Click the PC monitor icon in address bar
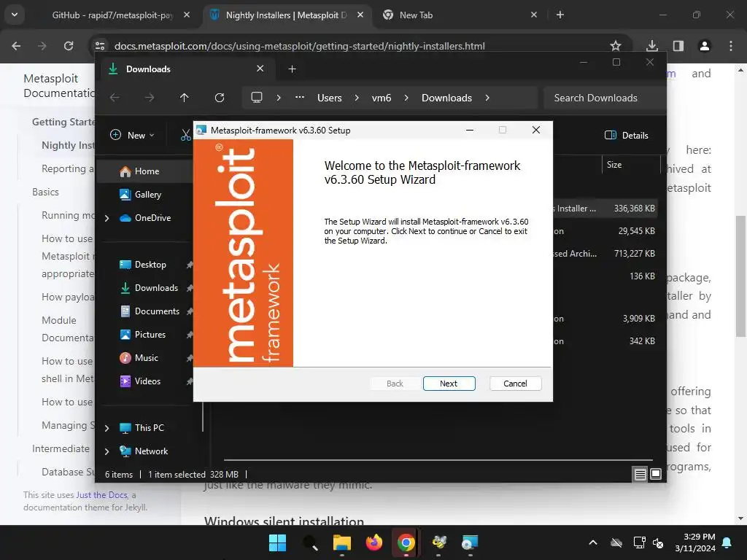Image resolution: width=747 pixels, height=560 pixels. pyautogui.click(x=257, y=98)
